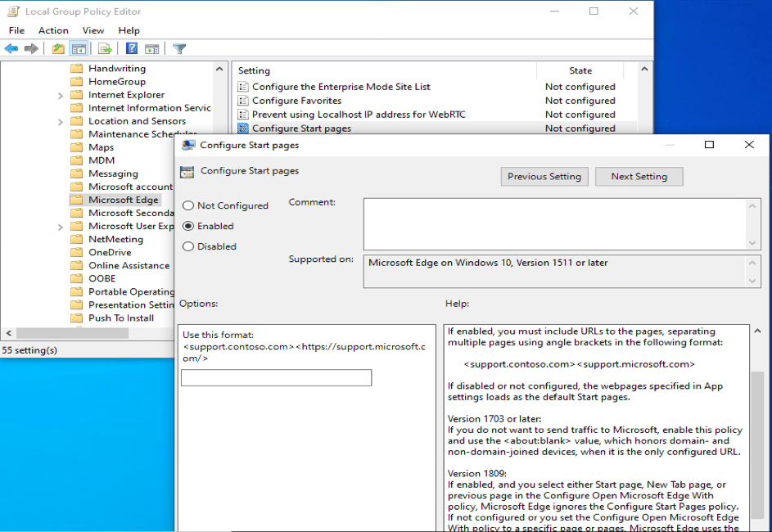Click the Filter funnel toolbar icon
The image size is (772, 532).
tap(179, 48)
